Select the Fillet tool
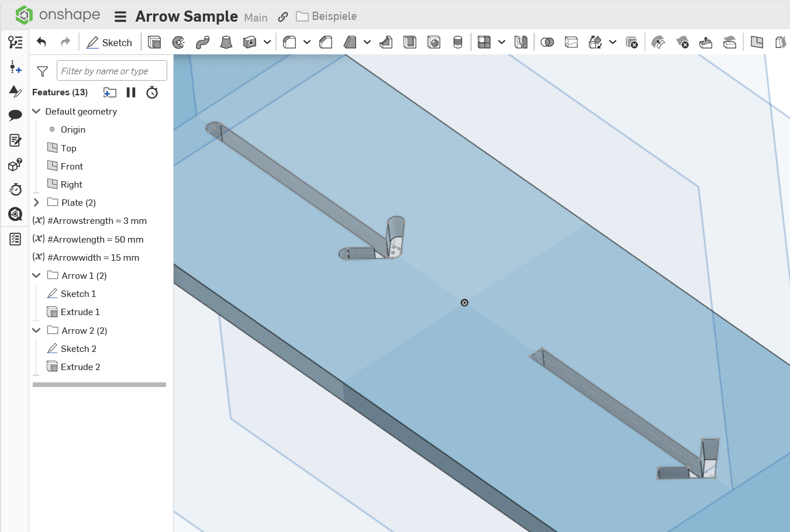Screen dimensions: 790x532 pos(289,42)
